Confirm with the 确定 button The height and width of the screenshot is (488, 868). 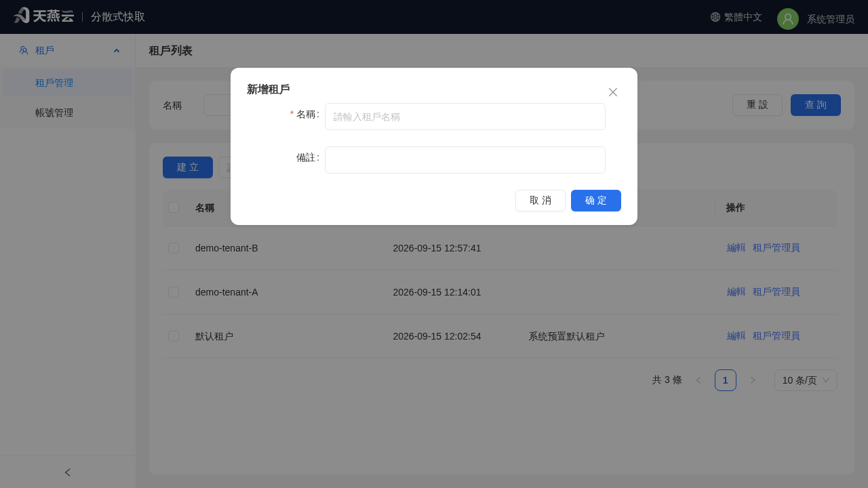pos(596,201)
